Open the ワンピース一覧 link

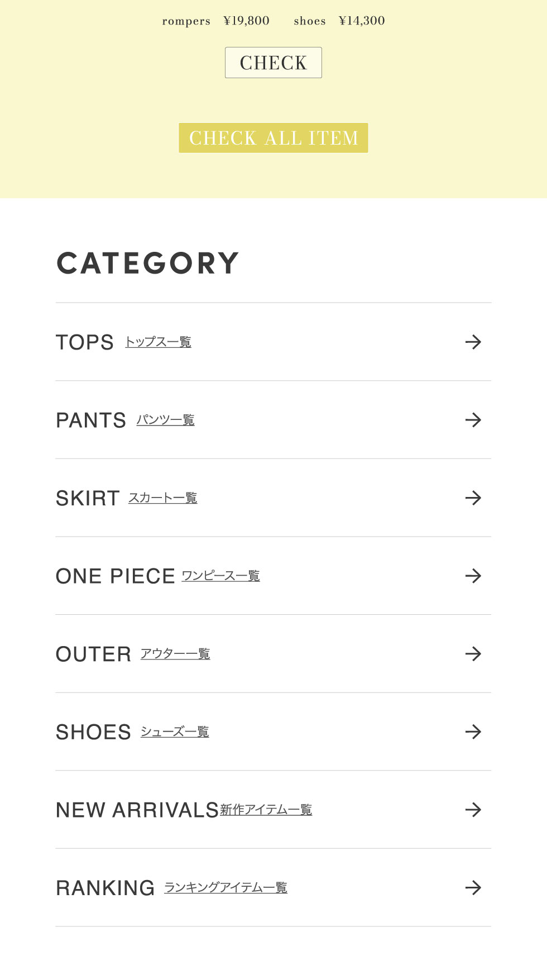click(x=220, y=576)
